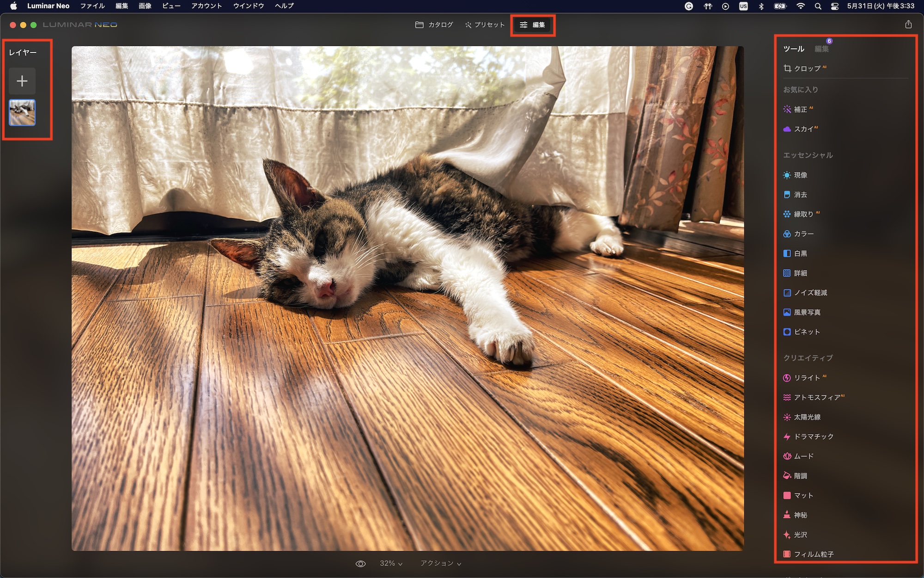Open the Develop (現像) tool
Screen dimensions: 924x578
click(x=800, y=175)
